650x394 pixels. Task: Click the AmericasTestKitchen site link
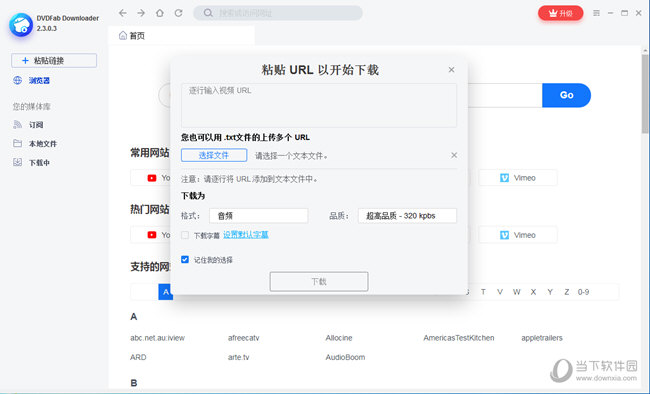coord(458,338)
